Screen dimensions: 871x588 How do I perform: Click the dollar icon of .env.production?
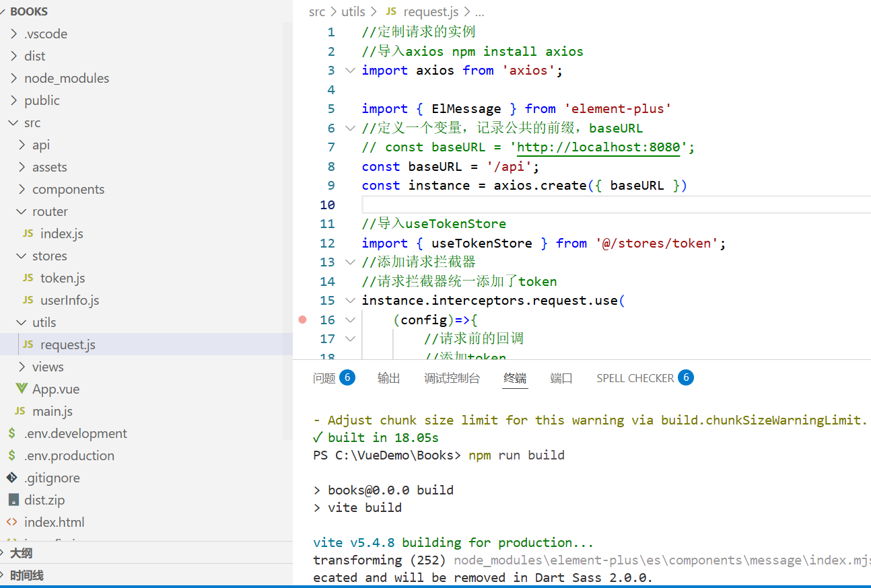[11, 455]
